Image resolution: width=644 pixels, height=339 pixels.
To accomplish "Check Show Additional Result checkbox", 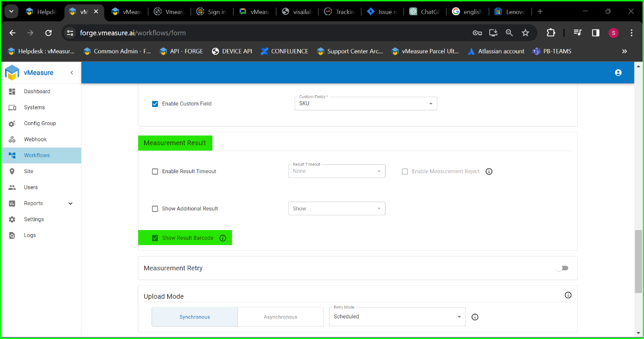I will point(155,209).
